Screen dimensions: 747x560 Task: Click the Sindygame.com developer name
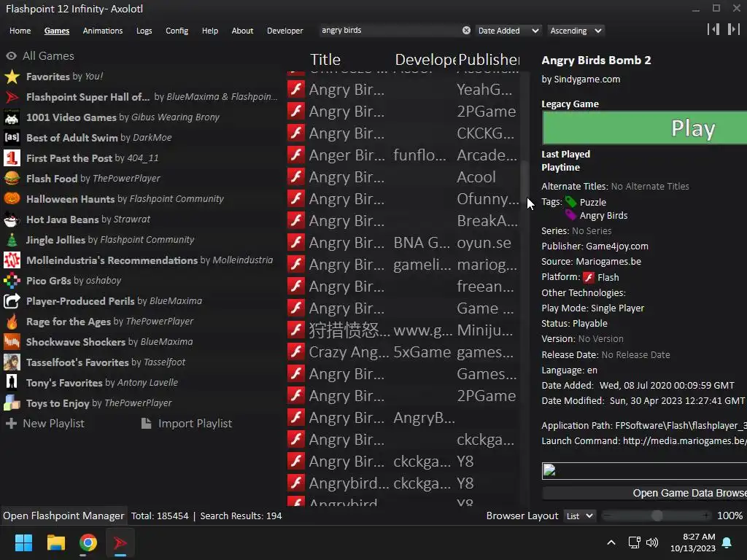(587, 79)
